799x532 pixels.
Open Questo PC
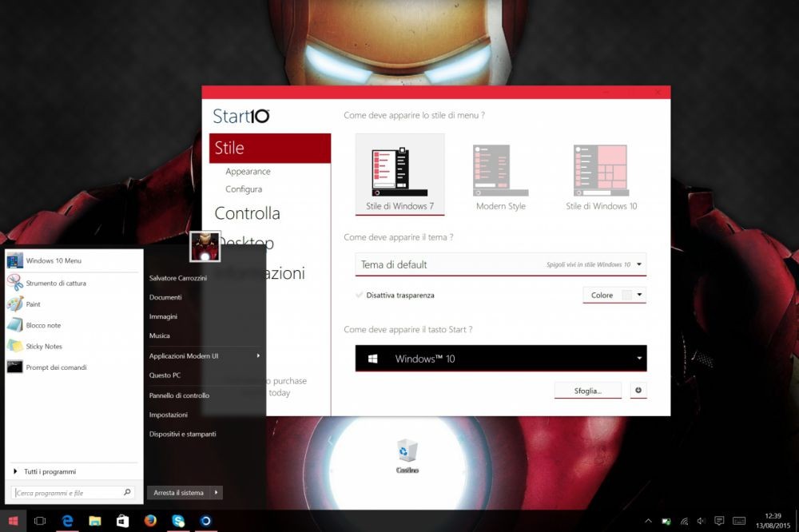(165, 375)
